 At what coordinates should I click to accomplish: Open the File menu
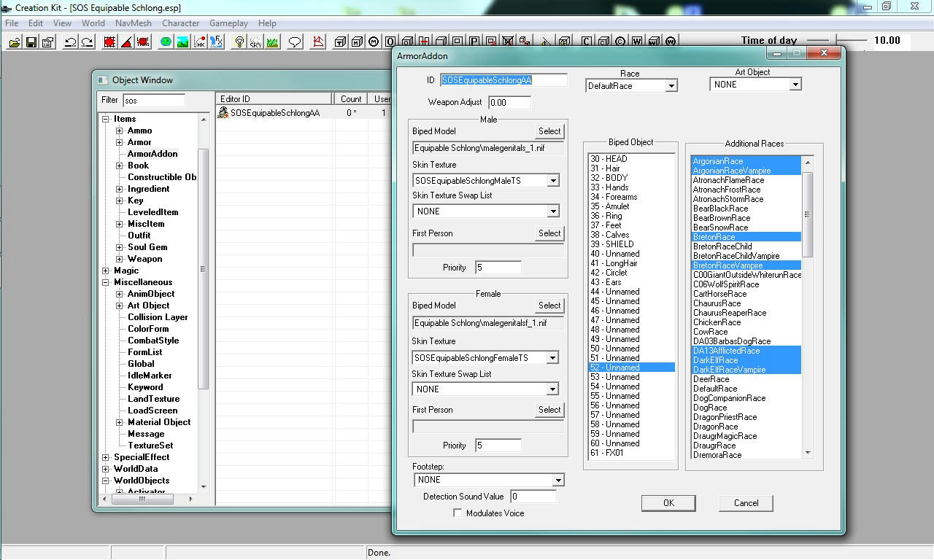coord(12,23)
